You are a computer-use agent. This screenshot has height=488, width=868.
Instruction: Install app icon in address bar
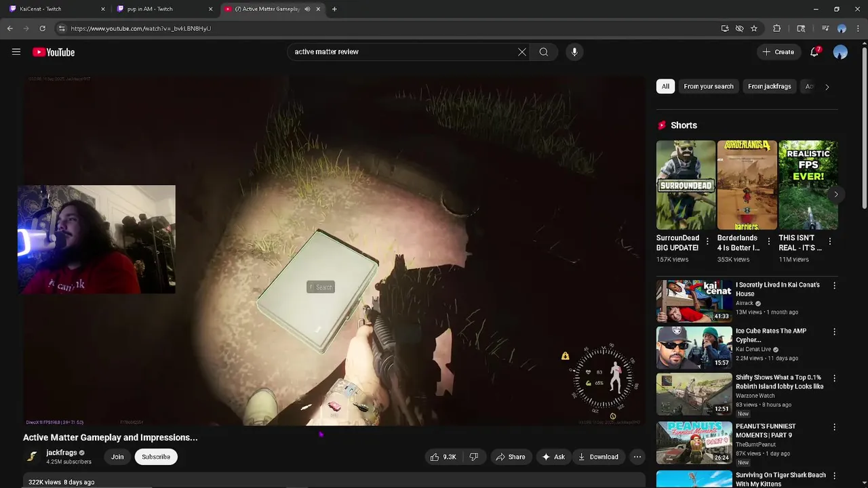tap(725, 28)
